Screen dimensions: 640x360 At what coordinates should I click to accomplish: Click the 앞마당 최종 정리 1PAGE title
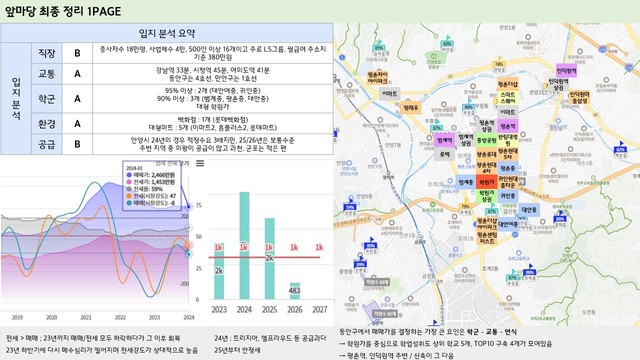(x=63, y=11)
